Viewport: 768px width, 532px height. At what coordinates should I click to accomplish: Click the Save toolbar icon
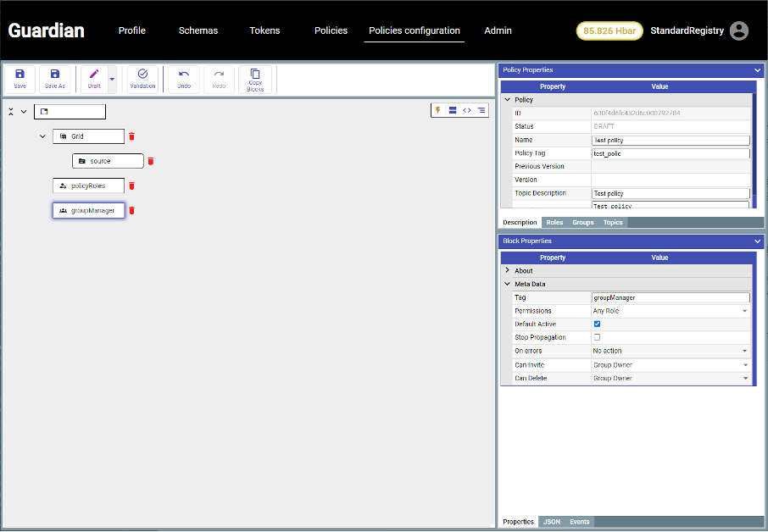(19, 79)
